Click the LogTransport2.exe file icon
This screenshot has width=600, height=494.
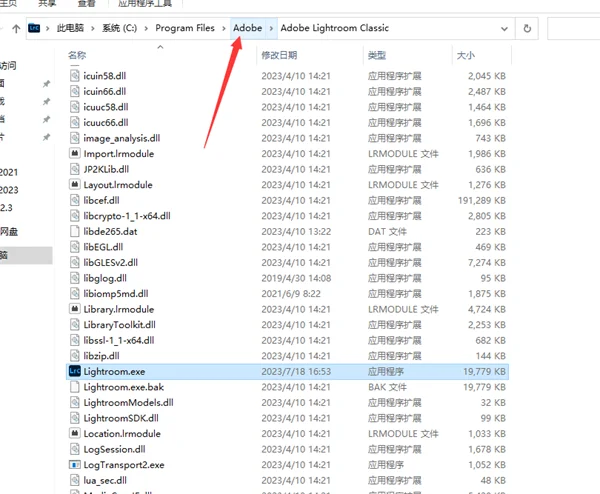coord(75,465)
